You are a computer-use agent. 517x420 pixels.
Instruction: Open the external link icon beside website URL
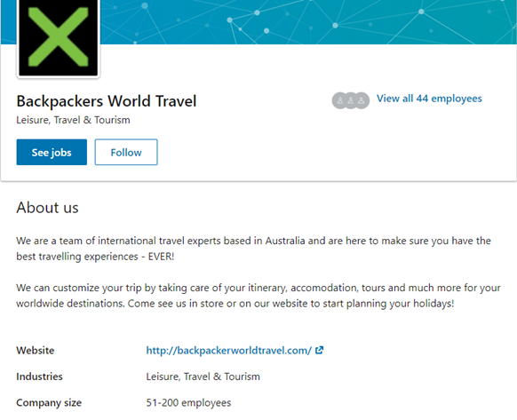pos(319,350)
